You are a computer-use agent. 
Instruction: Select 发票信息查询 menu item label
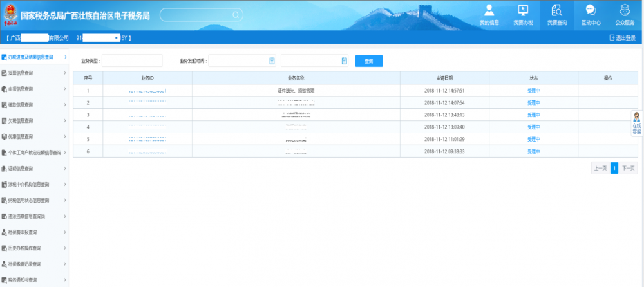click(x=21, y=73)
